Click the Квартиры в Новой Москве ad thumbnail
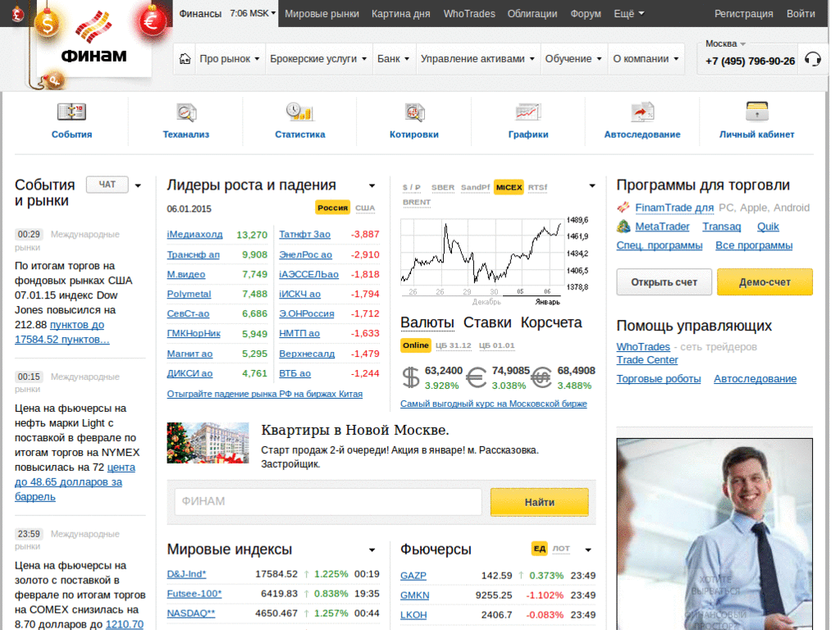 point(208,443)
